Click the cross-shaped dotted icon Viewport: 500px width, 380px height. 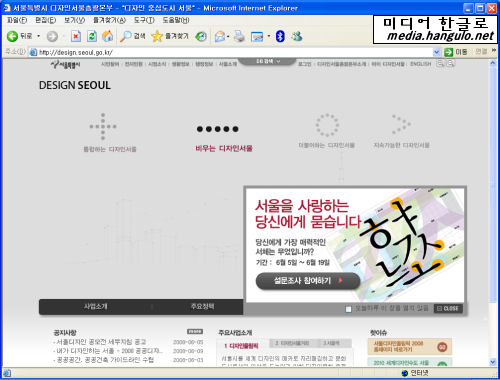103,126
